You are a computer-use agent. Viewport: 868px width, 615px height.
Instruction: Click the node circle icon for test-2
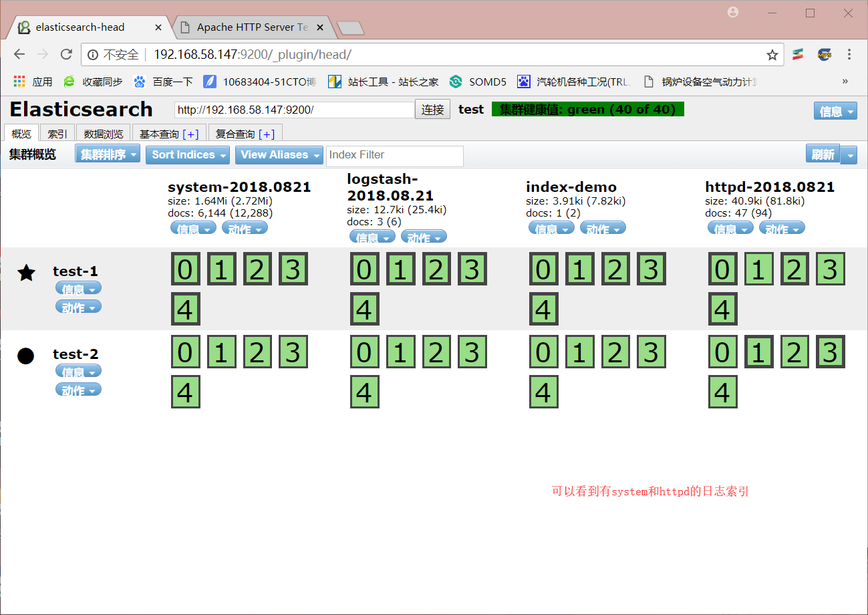(25, 356)
